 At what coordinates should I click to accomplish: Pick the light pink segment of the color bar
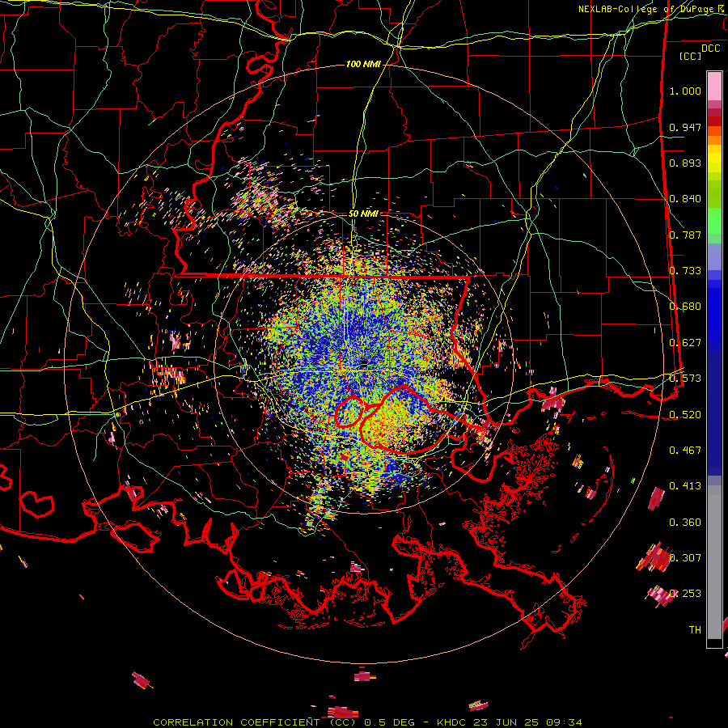coord(714,87)
